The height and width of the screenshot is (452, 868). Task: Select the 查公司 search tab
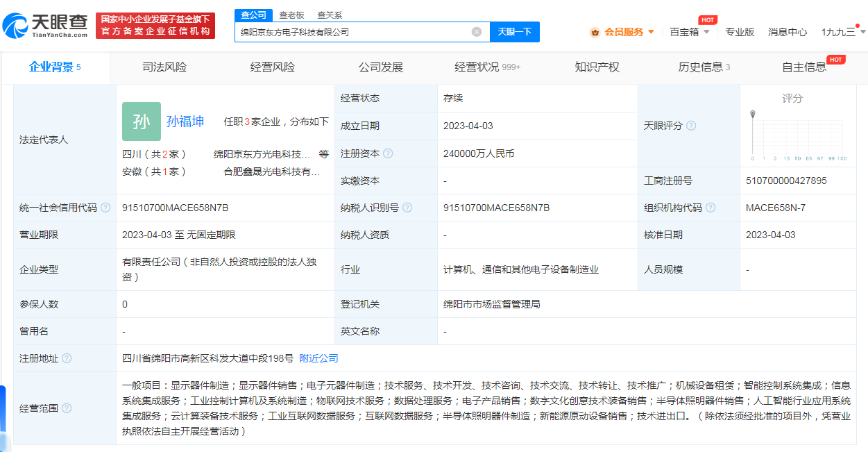click(254, 15)
